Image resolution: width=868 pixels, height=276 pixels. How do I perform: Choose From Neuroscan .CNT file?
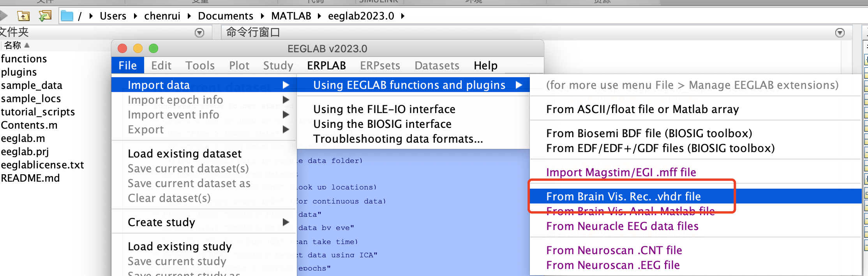point(614,250)
